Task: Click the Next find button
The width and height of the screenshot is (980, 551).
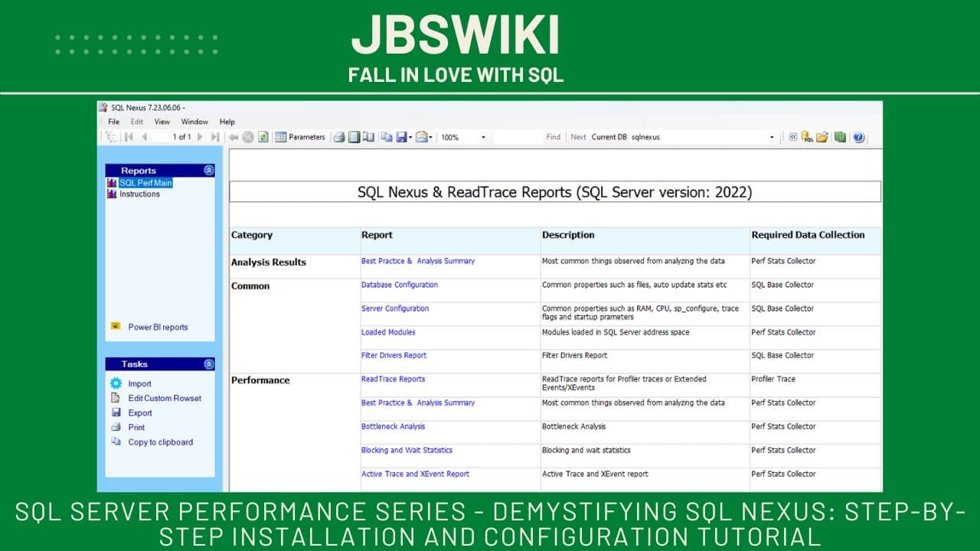Action: tap(578, 137)
